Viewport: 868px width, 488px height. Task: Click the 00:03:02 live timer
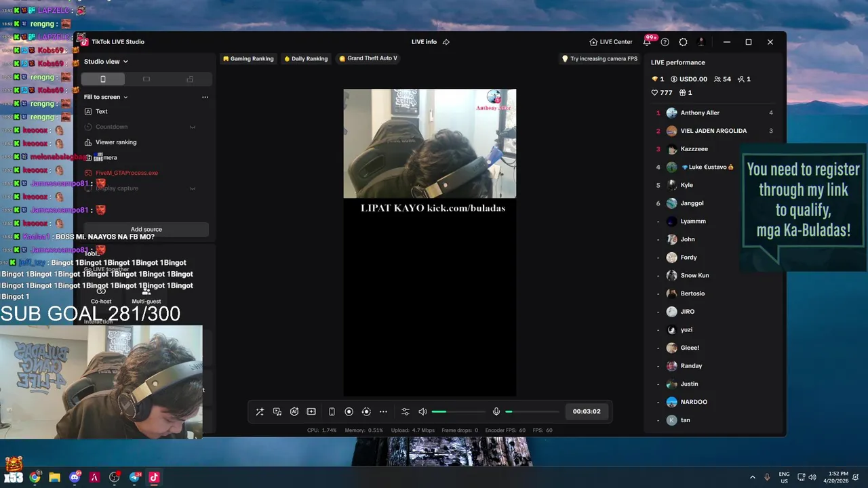pyautogui.click(x=587, y=411)
